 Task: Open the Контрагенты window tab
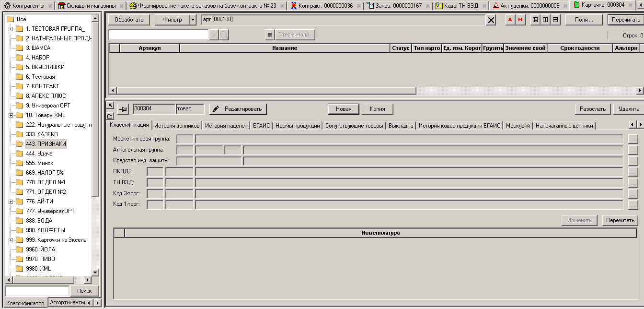[x=25, y=6]
